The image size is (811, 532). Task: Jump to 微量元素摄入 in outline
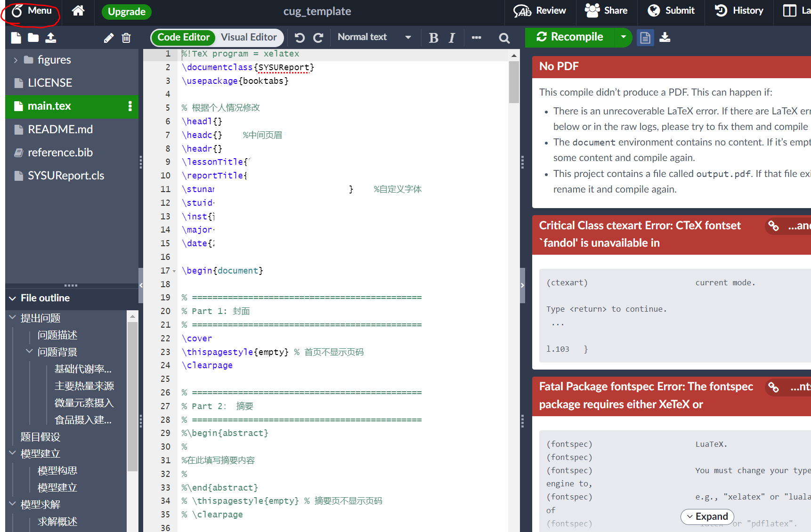coord(84,403)
